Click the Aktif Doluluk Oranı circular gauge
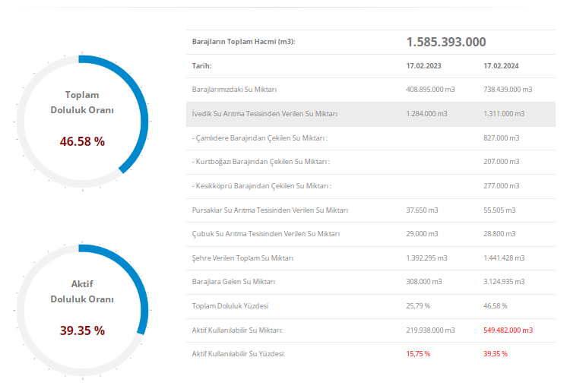 pyautogui.click(x=82, y=310)
